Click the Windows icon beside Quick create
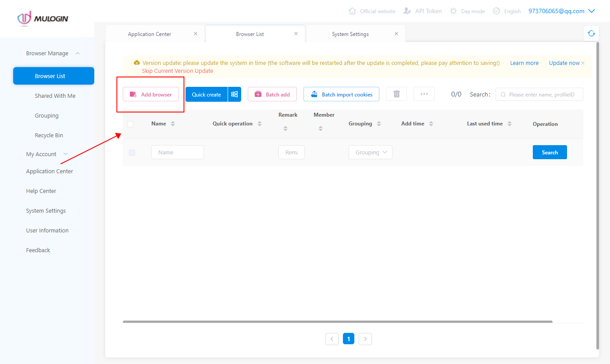Screen dimensions: 610x364 [235, 94]
